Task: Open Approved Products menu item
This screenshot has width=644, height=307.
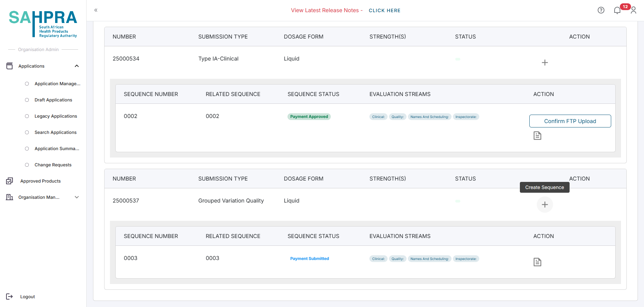Action: (40, 181)
